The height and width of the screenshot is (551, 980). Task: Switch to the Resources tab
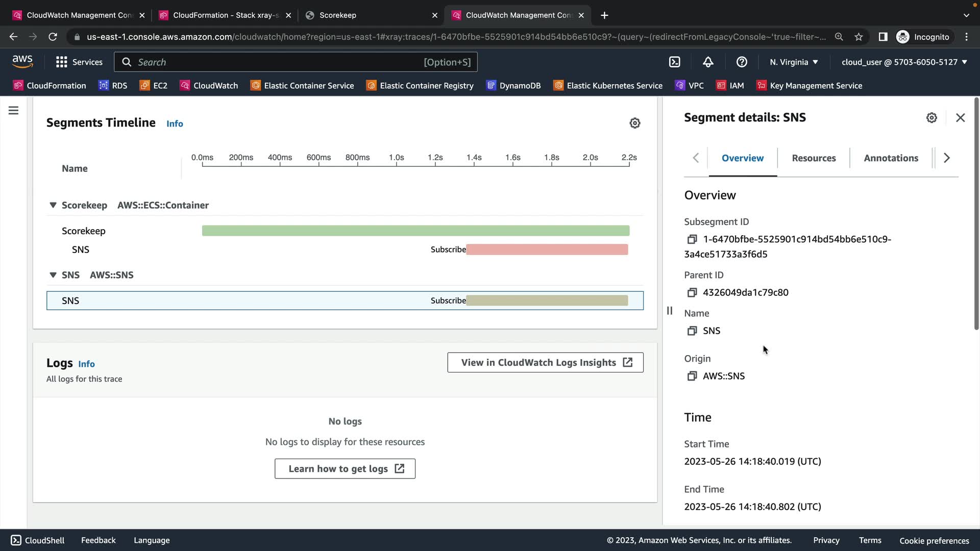(x=814, y=158)
